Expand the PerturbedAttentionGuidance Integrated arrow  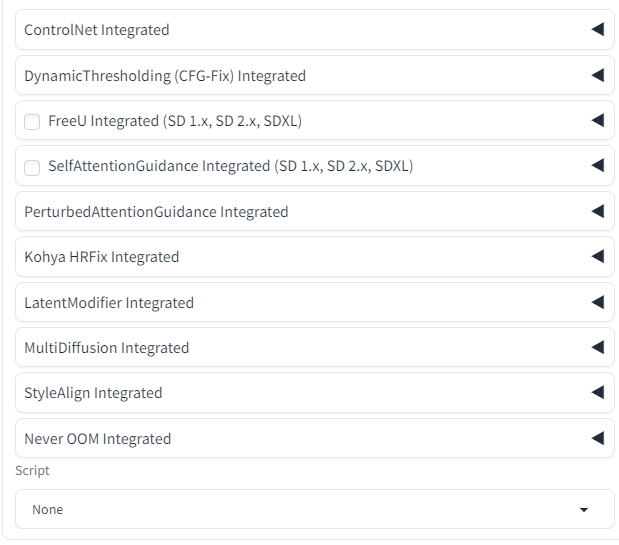tap(598, 211)
